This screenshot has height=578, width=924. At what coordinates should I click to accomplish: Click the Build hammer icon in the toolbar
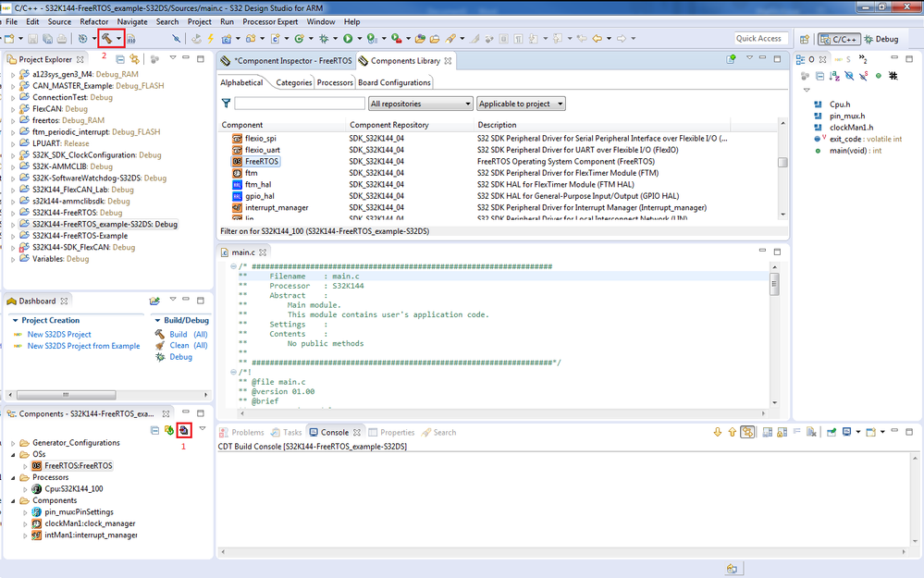tap(106, 39)
